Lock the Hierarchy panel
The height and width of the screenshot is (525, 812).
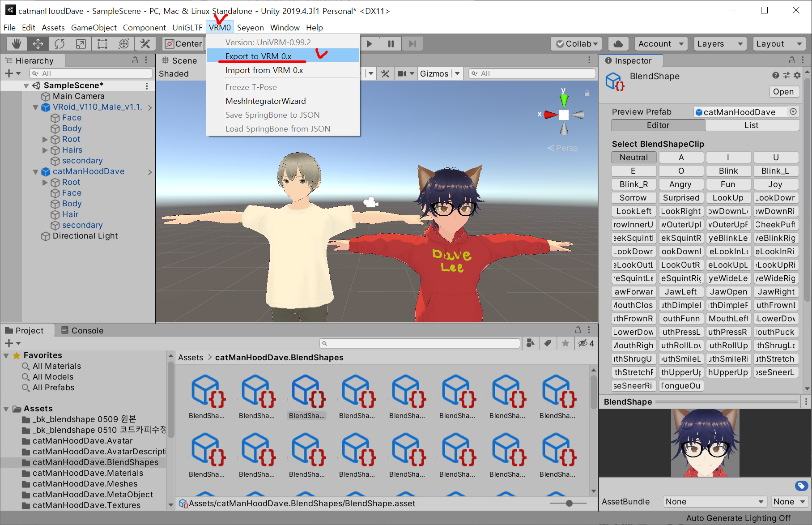[135, 60]
